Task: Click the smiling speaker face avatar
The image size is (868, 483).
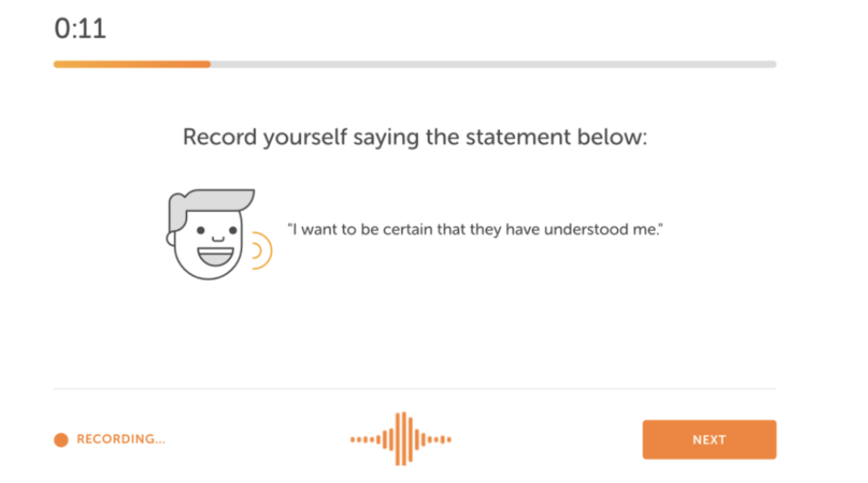Action: point(211,234)
